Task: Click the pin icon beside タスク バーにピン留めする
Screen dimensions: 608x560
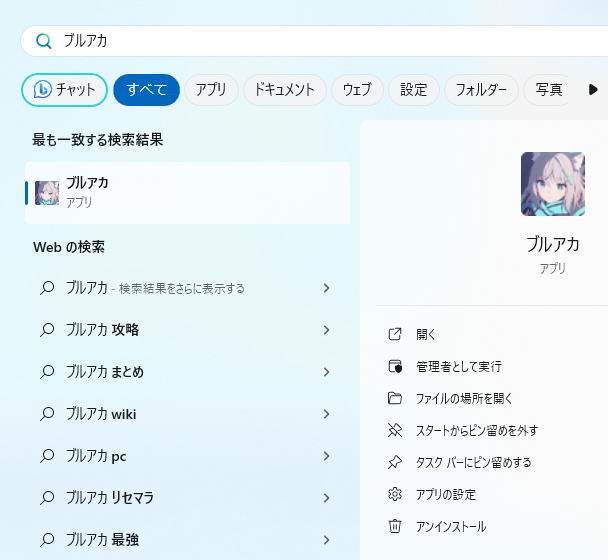Action: pyautogui.click(x=395, y=462)
